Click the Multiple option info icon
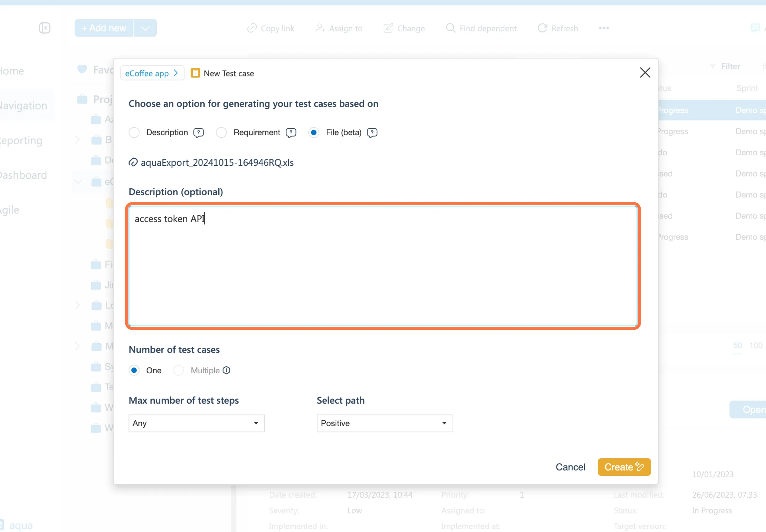Screen dimensions: 766x532 pyautogui.click(x=227, y=370)
